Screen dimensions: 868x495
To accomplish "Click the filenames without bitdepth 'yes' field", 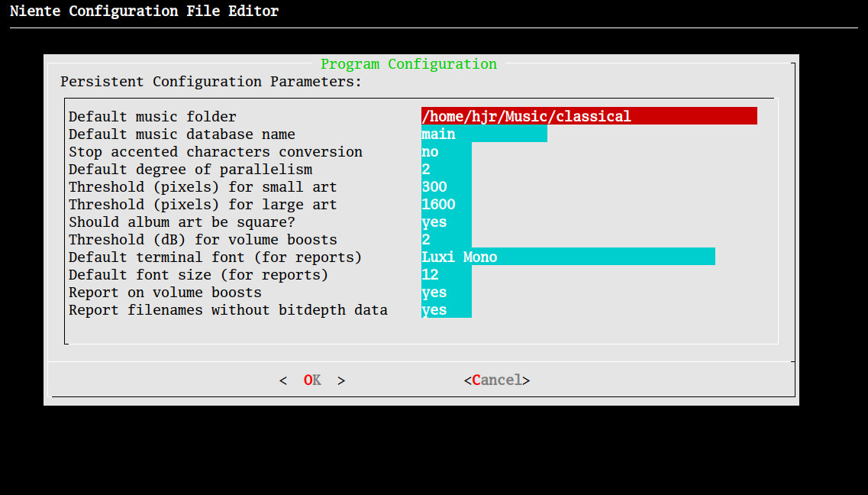I will click(446, 310).
